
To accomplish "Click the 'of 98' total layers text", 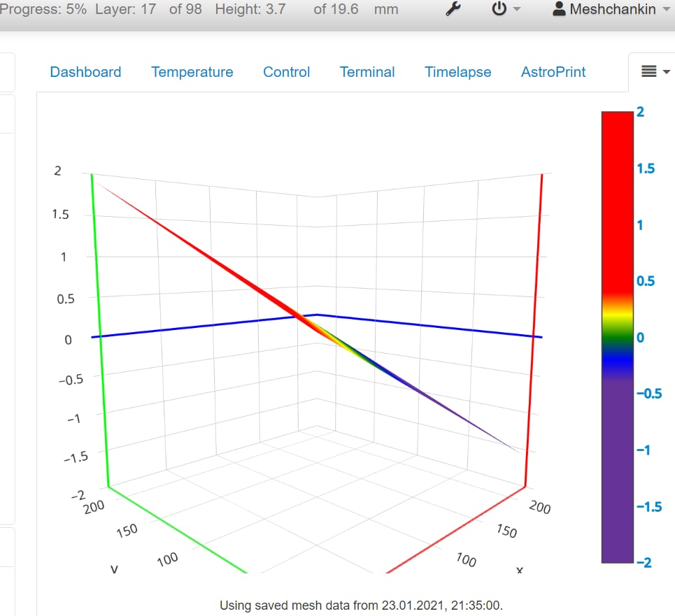I will tap(185, 9).
